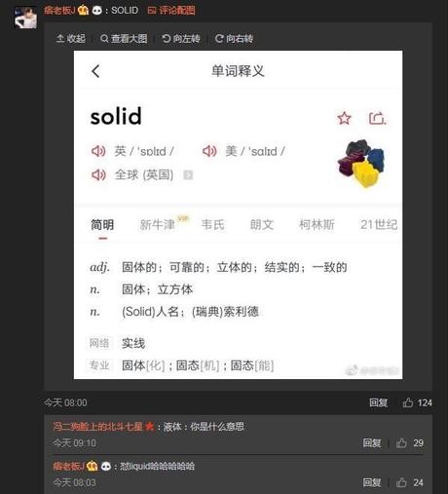The height and width of the screenshot is (494, 448).
Task: Share the solid definition via share icon
Action: pos(377,118)
